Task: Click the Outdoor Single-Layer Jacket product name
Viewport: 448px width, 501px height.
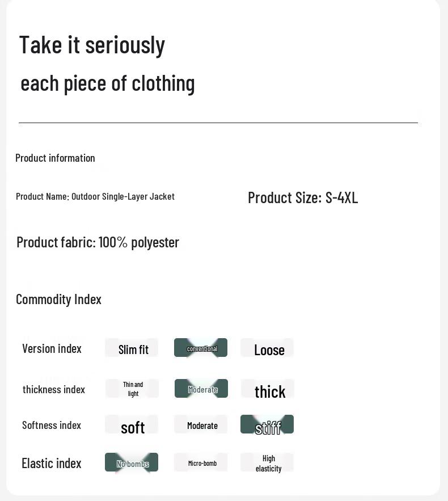Action: coord(122,196)
